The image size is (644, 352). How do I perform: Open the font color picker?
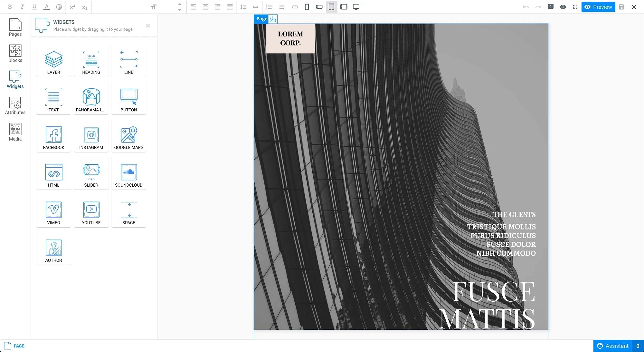point(47,7)
